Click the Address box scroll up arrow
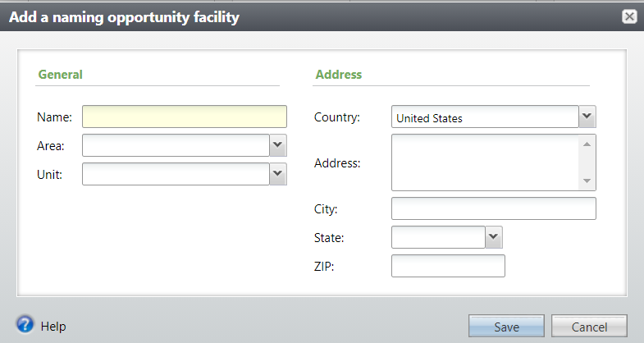644x343 pixels. tap(587, 144)
